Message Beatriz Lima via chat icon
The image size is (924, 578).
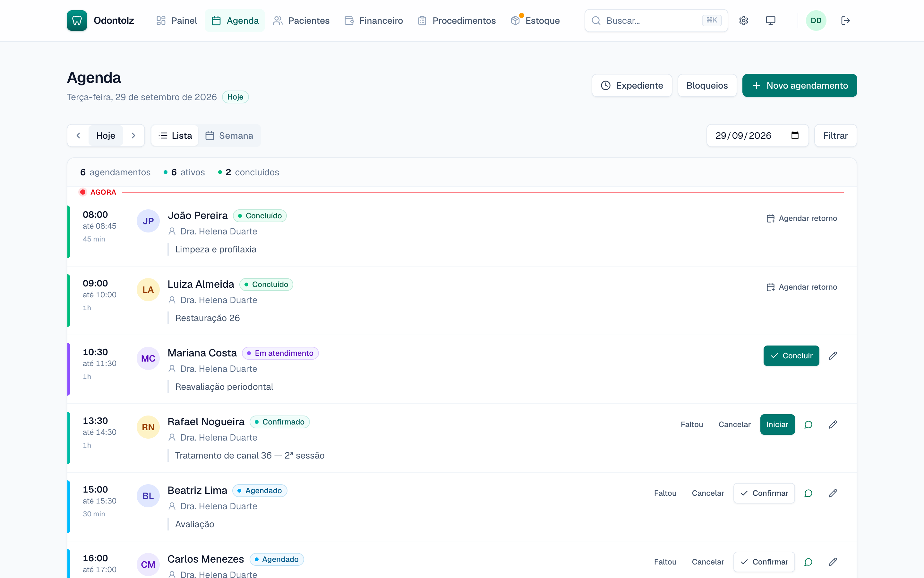pyautogui.click(x=808, y=494)
